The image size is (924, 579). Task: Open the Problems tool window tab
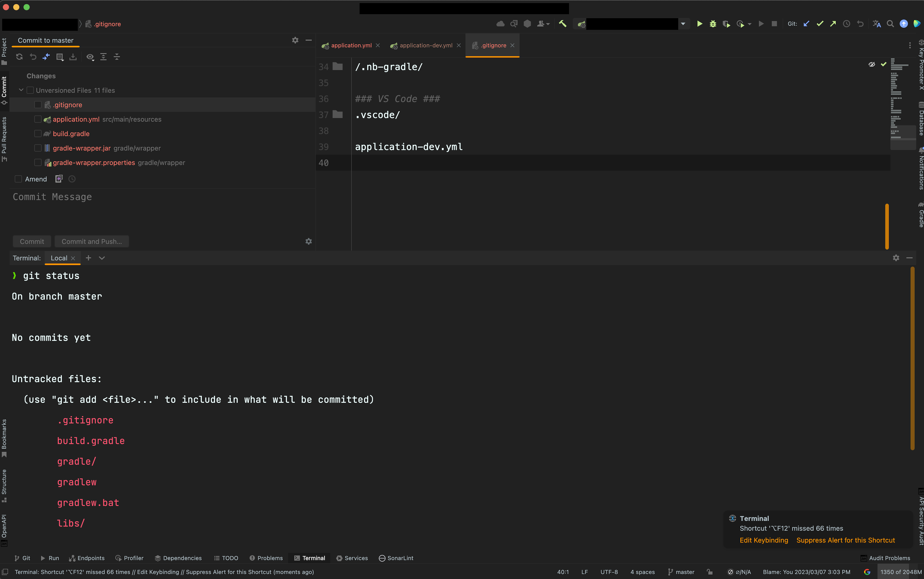[266, 558]
